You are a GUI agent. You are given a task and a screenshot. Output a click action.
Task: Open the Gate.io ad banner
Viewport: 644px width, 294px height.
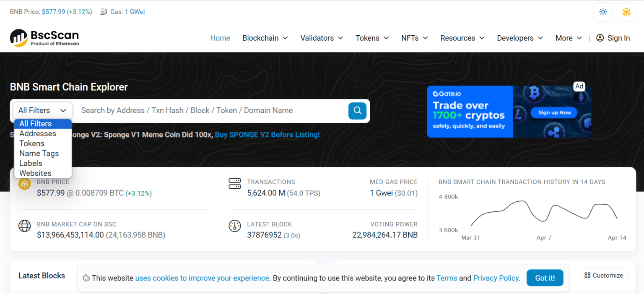point(509,112)
